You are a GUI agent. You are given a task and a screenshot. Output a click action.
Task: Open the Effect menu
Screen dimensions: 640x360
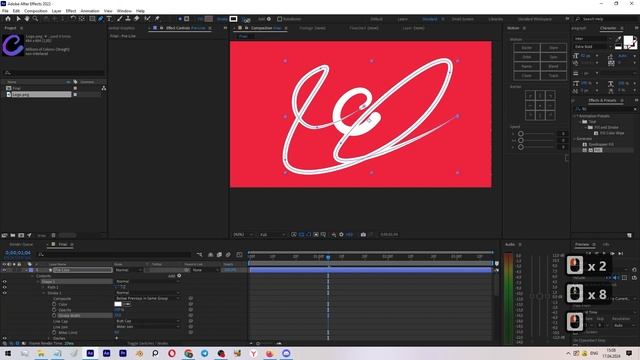click(x=71, y=11)
